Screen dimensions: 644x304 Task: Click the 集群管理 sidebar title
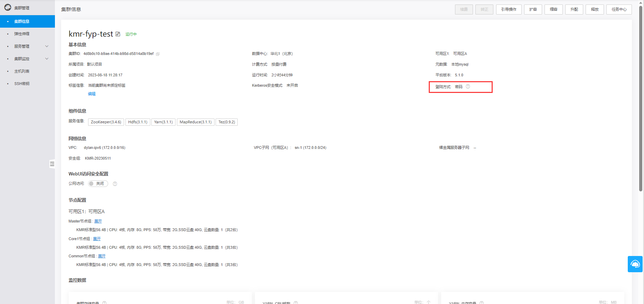click(x=22, y=8)
